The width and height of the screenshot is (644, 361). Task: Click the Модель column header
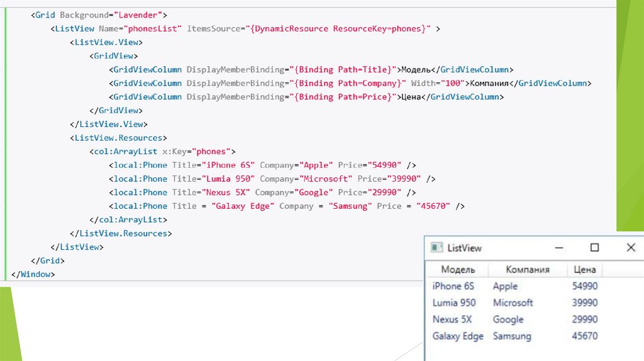(458, 270)
